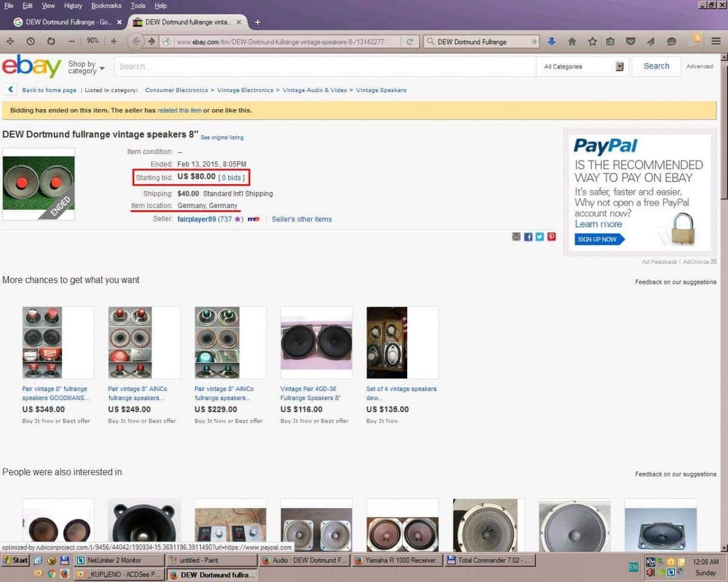Open the Bookmarks menu

(106, 5)
